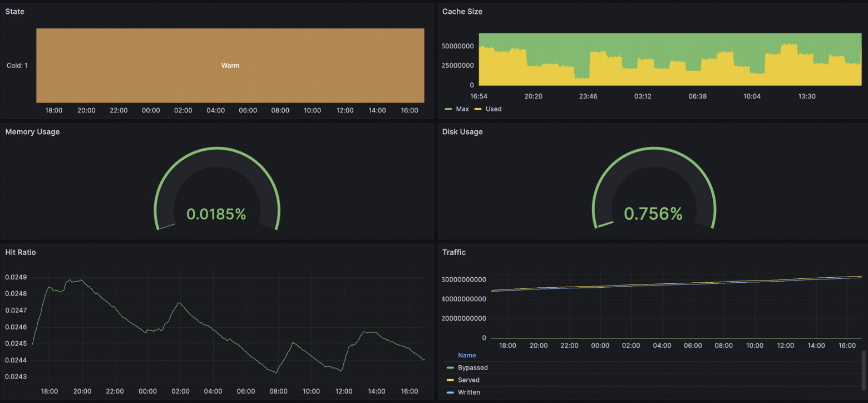The image size is (868, 403).
Task: Sort Traffic legend by the Name header
Action: pos(467,355)
